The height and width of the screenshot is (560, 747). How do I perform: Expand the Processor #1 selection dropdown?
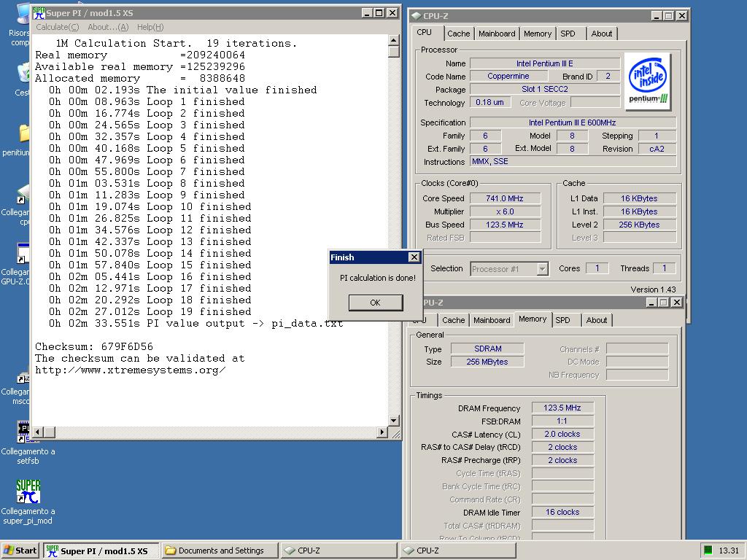point(542,269)
